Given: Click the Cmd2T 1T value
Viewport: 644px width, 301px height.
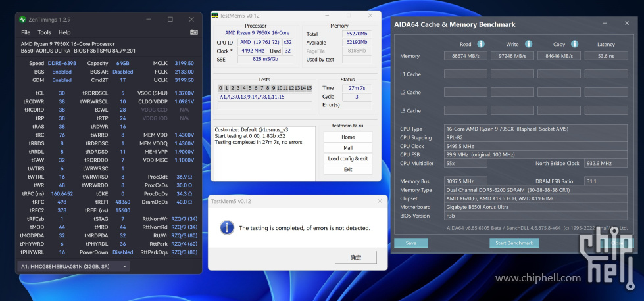Looking at the screenshot, I should point(122,80).
